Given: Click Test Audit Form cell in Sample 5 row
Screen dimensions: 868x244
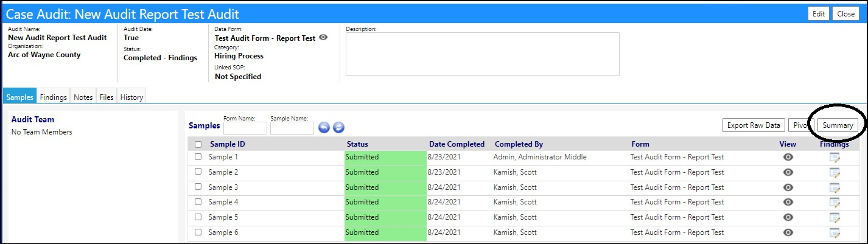Looking at the screenshot, I should tap(677, 217).
